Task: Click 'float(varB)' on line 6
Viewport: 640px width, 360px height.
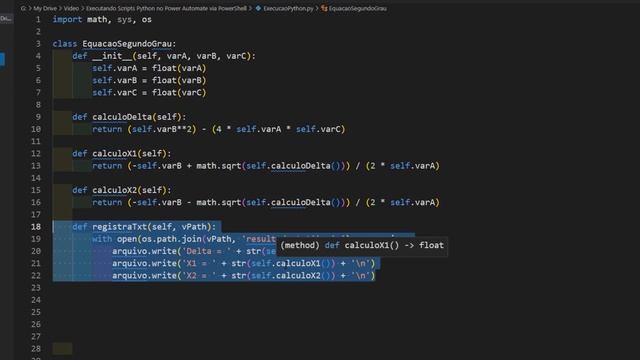Action: (x=179, y=80)
